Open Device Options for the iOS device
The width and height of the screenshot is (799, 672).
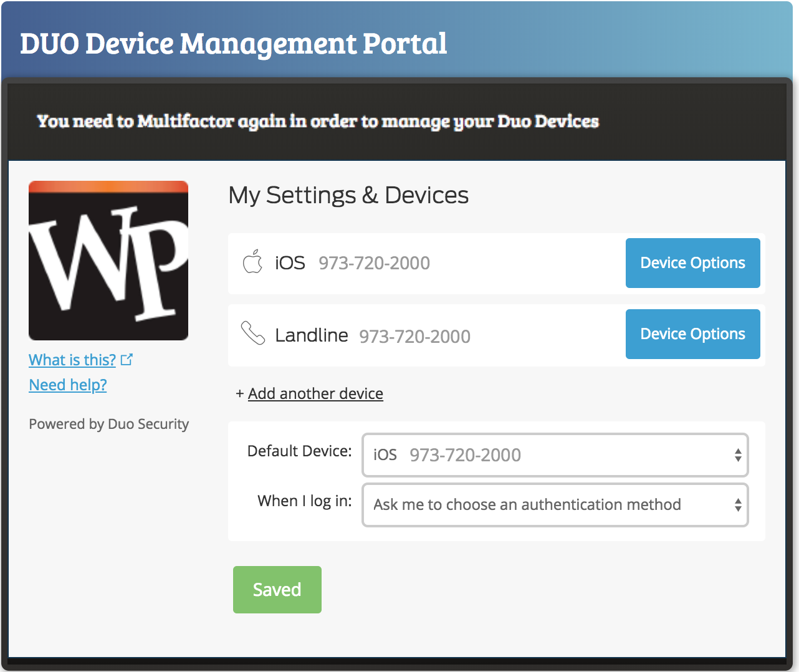point(692,263)
